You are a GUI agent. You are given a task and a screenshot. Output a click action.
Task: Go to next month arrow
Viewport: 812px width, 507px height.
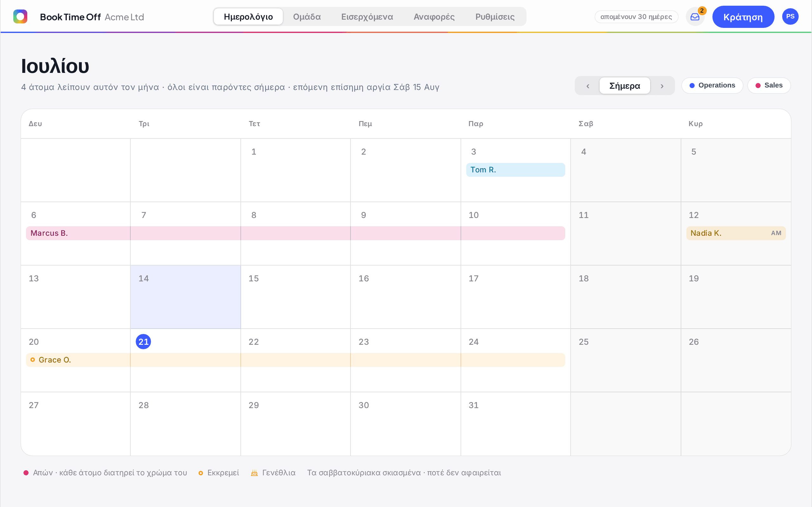point(662,86)
